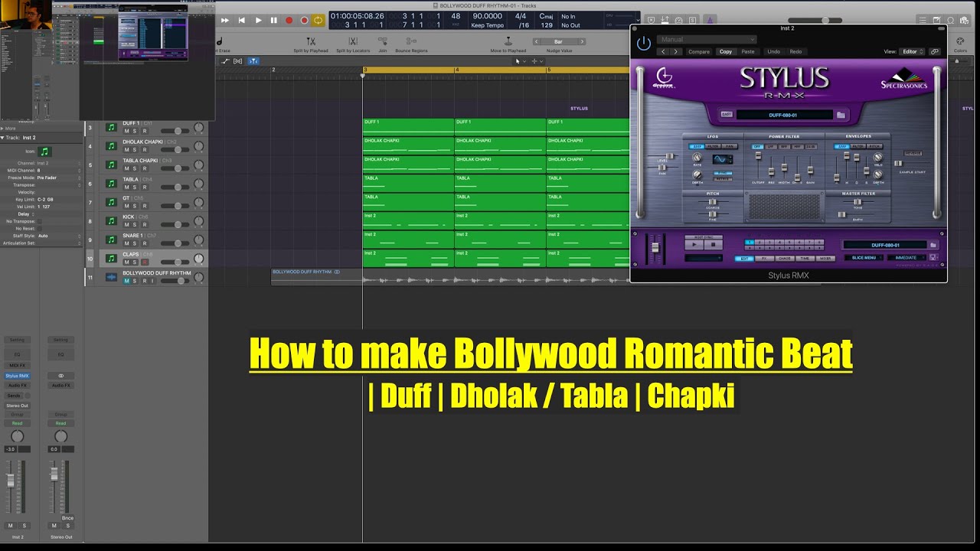Click the Compare button in plugin header
The width and height of the screenshot is (980, 551).
(699, 51)
